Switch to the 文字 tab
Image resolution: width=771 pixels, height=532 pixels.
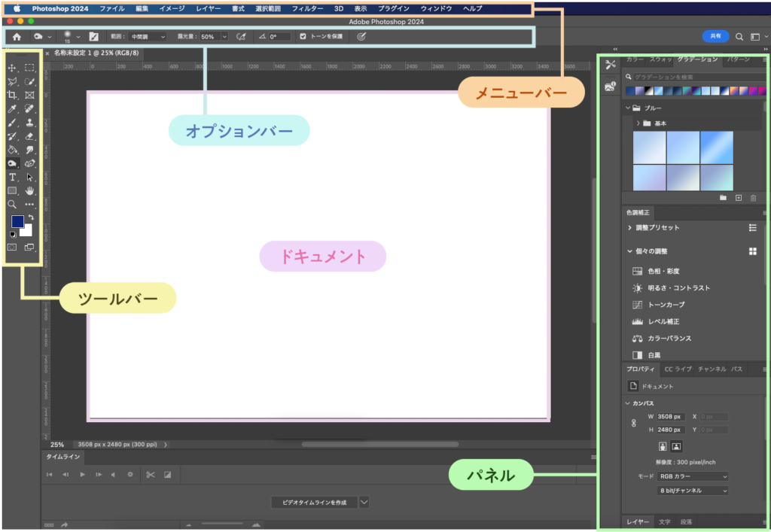pyautogui.click(x=664, y=521)
